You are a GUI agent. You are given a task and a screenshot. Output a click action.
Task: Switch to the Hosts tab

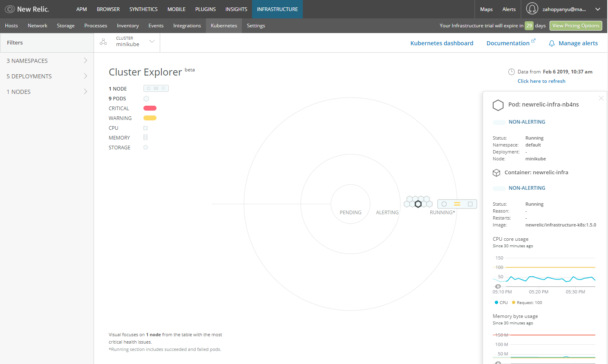[x=11, y=25]
